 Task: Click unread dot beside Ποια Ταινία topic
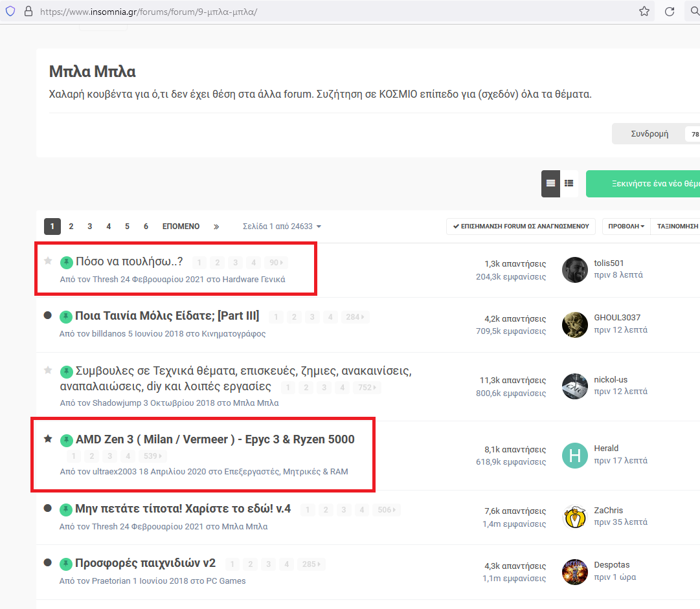click(x=48, y=315)
